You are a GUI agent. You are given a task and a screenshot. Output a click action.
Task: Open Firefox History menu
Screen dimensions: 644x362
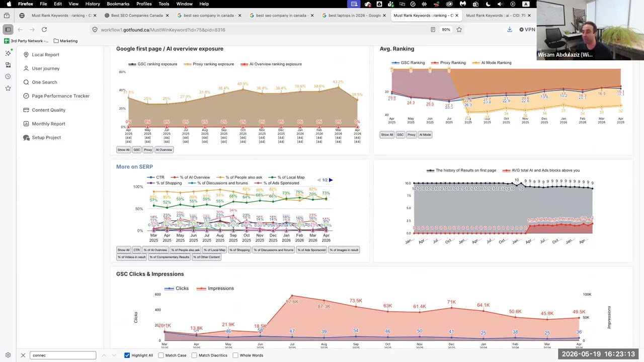click(x=92, y=4)
